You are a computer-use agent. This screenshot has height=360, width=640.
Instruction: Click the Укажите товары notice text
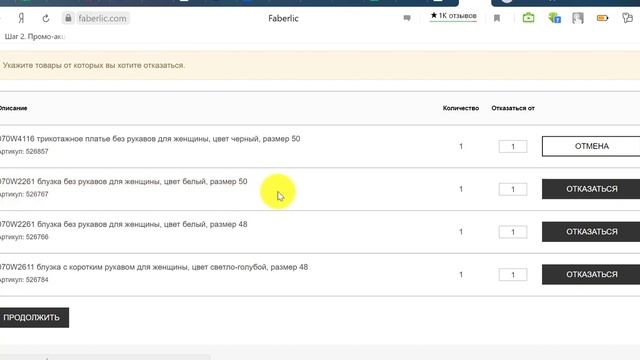[x=94, y=65]
